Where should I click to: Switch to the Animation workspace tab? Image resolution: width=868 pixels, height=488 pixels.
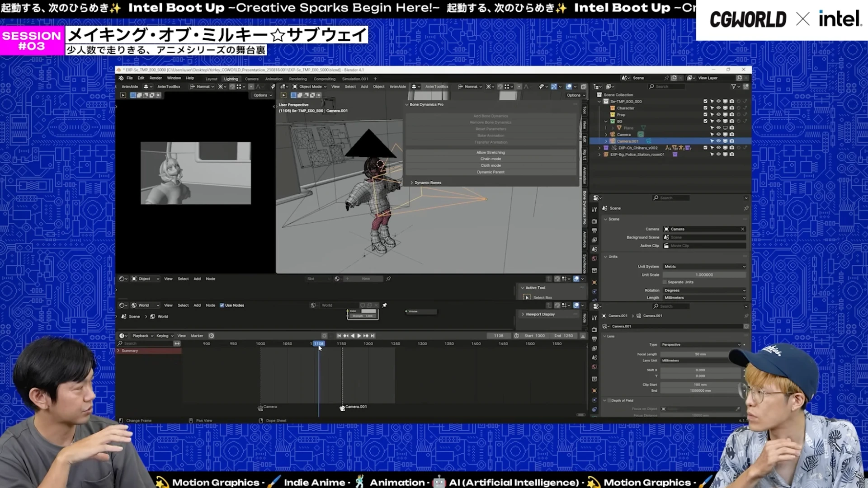(274, 79)
